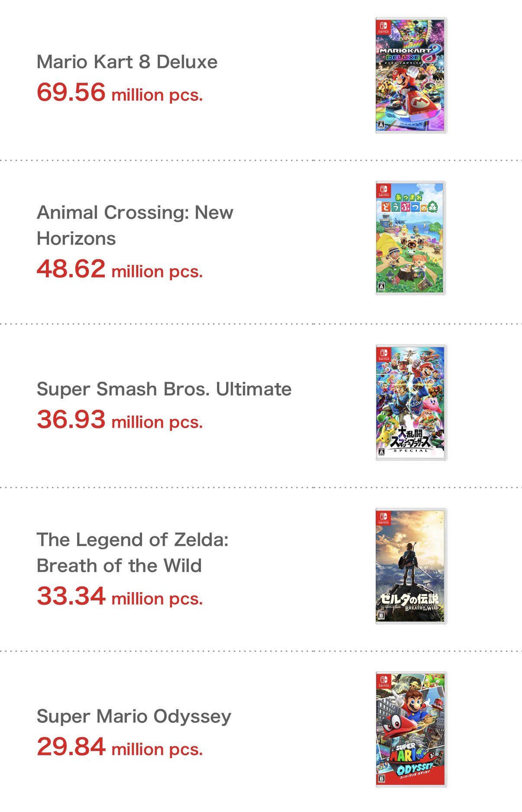
Task: Click the 69.56 million pcs. sales figure
Action: [x=120, y=93]
